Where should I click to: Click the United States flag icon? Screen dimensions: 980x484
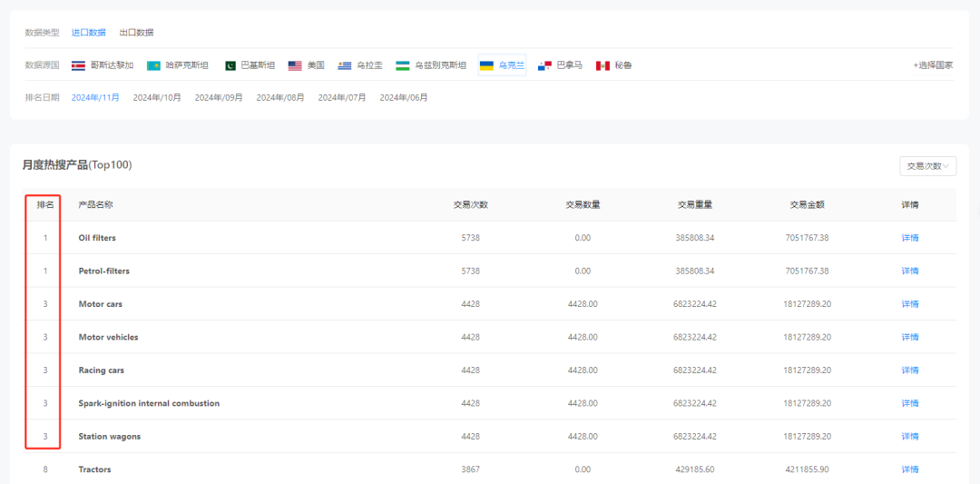click(295, 65)
